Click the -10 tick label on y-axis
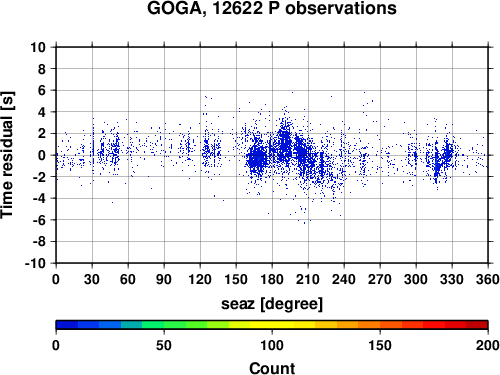This screenshot has width=500, height=375. point(35,263)
